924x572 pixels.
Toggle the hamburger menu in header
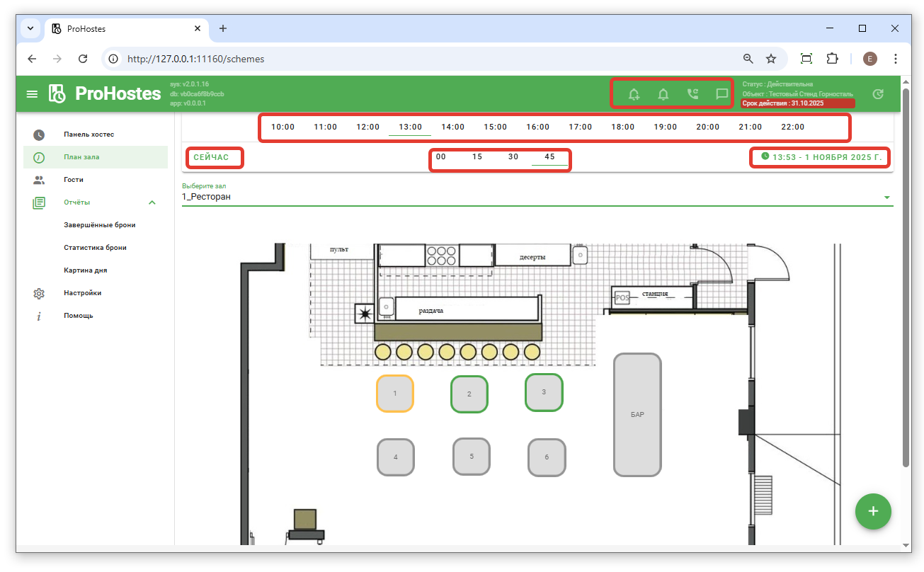(x=32, y=94)
